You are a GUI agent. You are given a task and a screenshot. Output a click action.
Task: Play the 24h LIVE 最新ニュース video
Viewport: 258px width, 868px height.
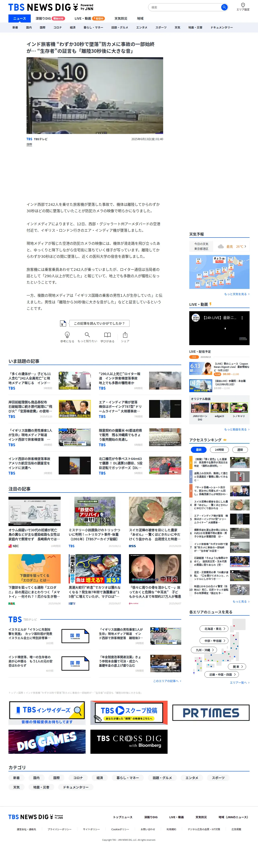point(219,328)
